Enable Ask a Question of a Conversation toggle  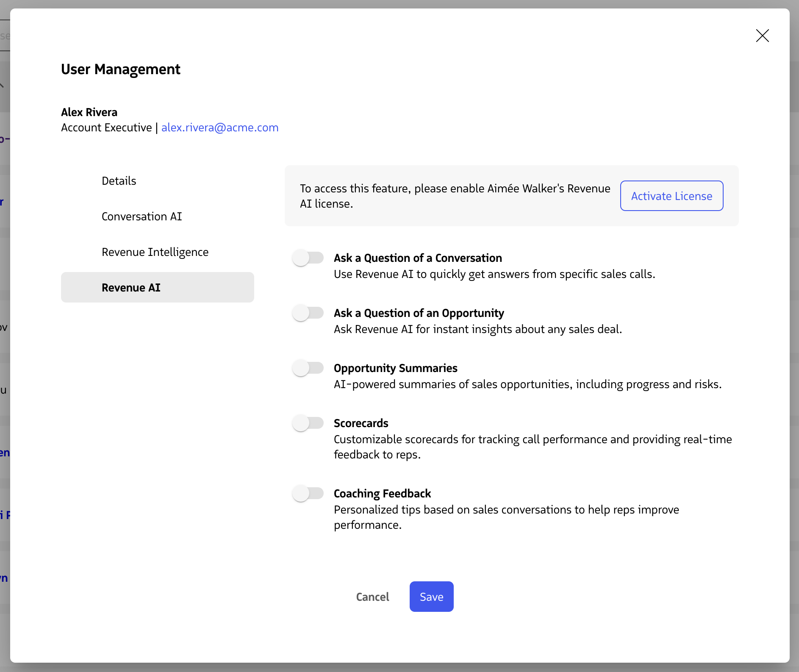[308, 258]
